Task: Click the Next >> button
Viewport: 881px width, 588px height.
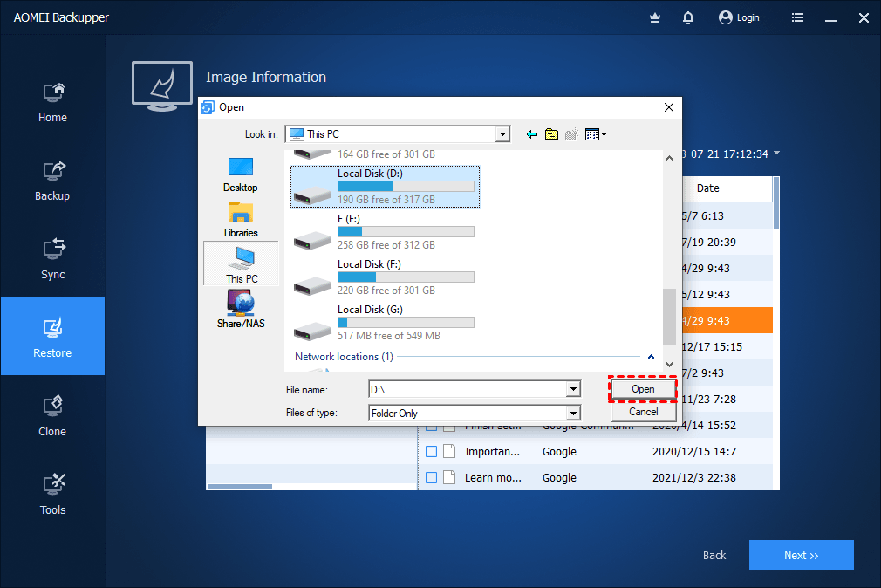Action: [802, 555]
